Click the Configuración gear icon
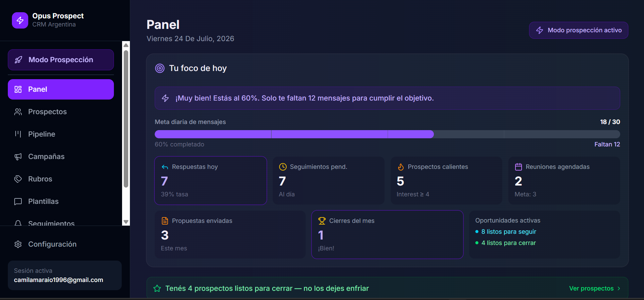The image size is (644, 300). tap(18, 244)
